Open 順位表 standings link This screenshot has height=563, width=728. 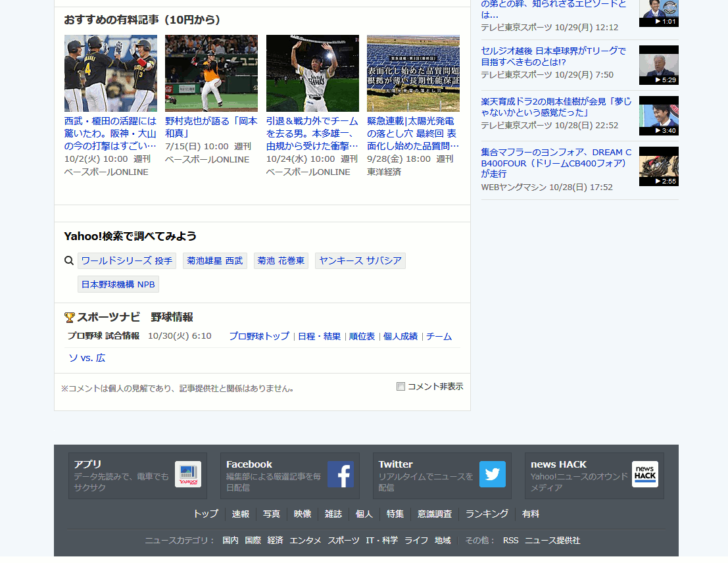pyautogui.click(x=362, y=336)
